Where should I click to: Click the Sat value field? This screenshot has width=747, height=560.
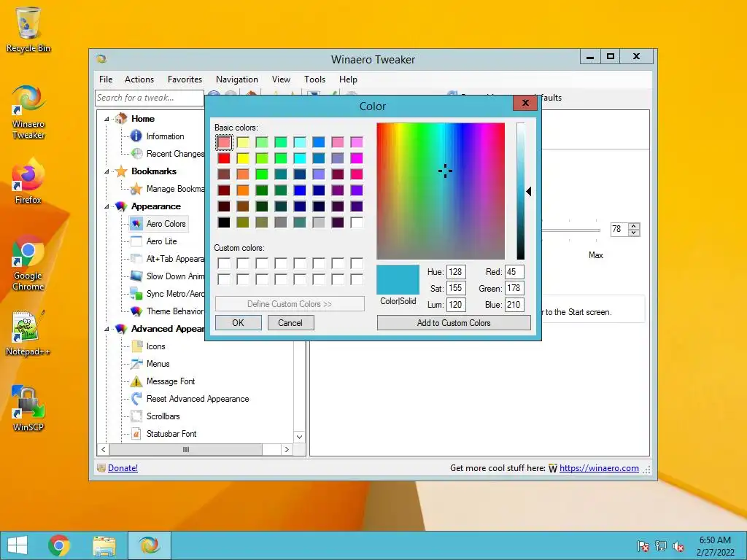click(x=456, y=288)
